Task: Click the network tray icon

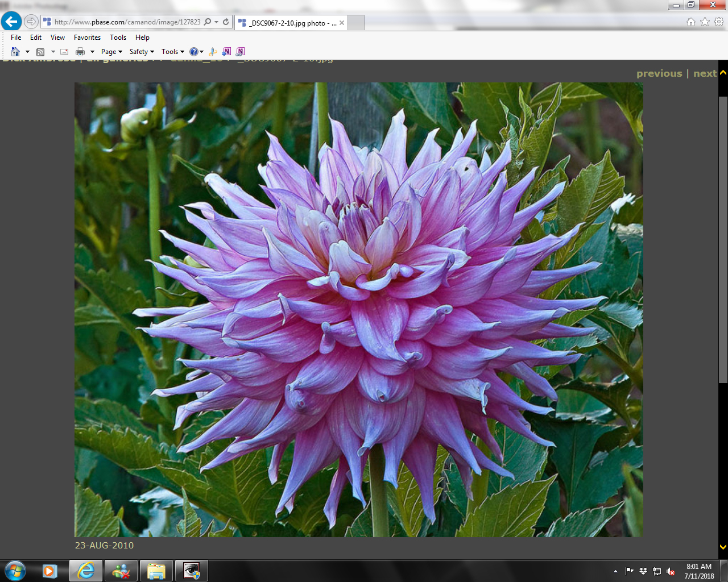Action: pyautogui.click(x=657, y=571)
